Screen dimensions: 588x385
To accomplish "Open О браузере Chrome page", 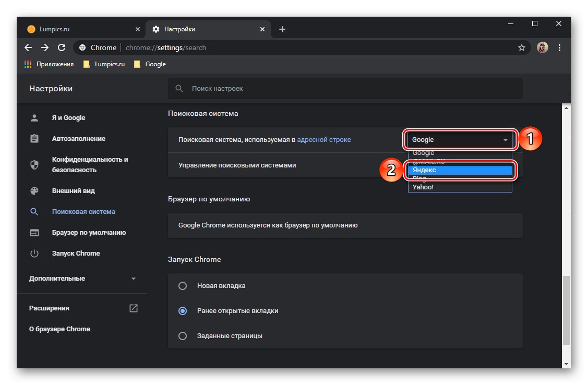I will (59, 329).
